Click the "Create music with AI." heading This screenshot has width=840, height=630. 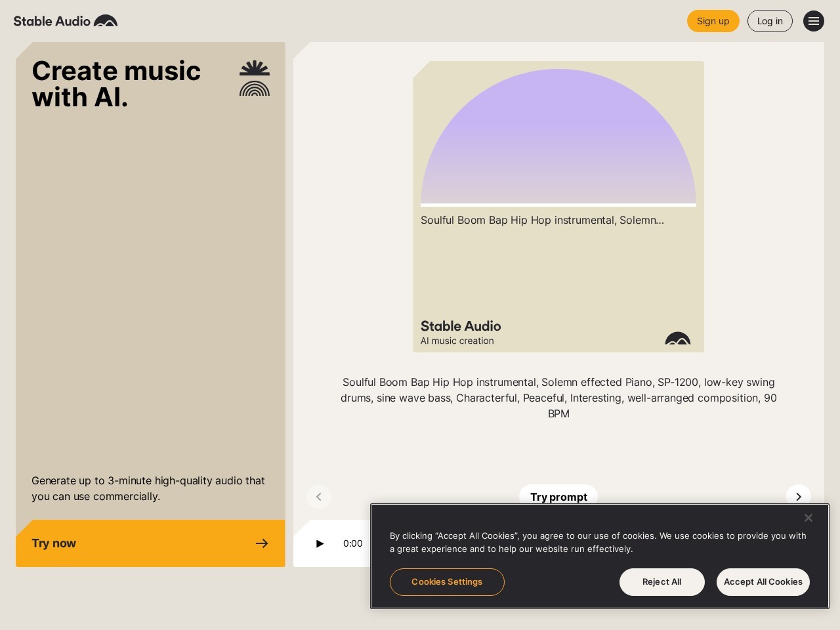[x=116, y=84]
